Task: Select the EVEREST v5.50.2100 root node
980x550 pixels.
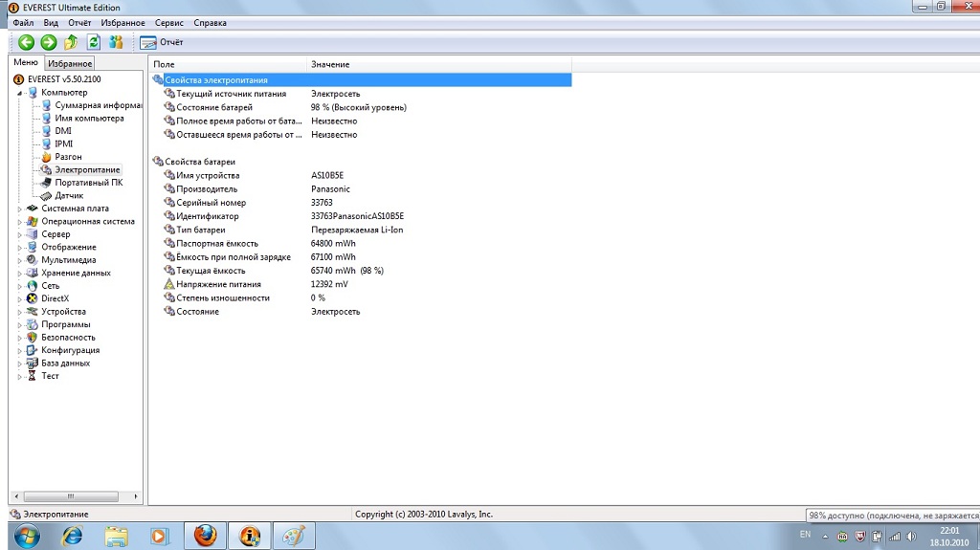Action: pos(64,79)
